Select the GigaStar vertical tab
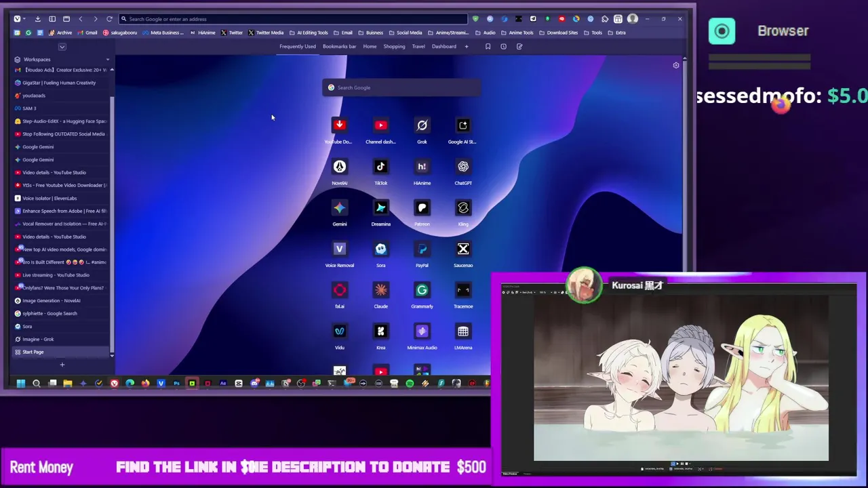Viewport: 868px width, 488px height. tap(61, 83)
